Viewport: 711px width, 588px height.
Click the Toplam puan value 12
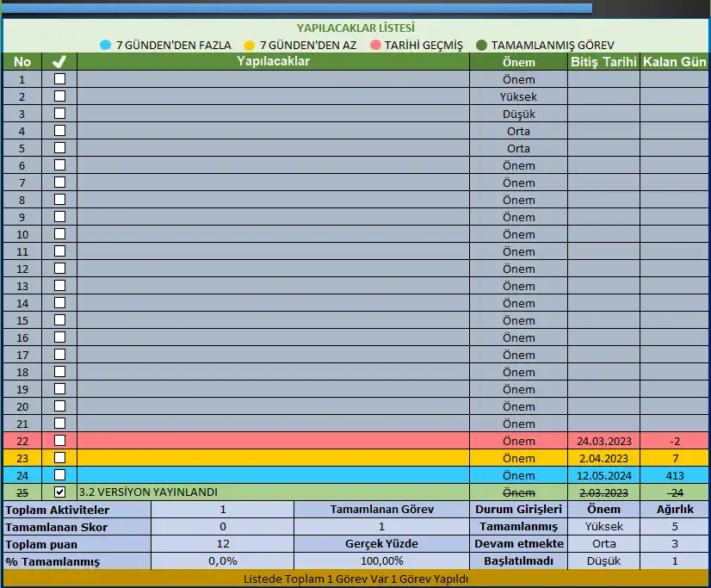tap(223, 543)
